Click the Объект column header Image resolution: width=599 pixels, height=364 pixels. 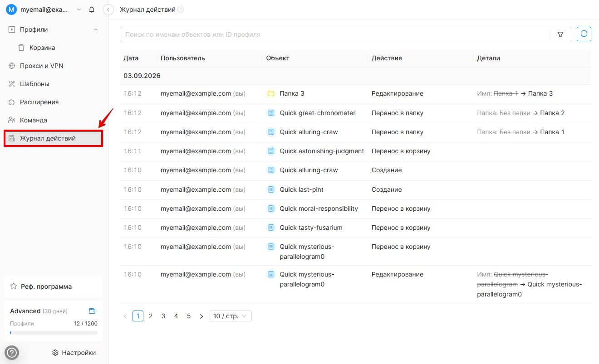pos(278,58)
